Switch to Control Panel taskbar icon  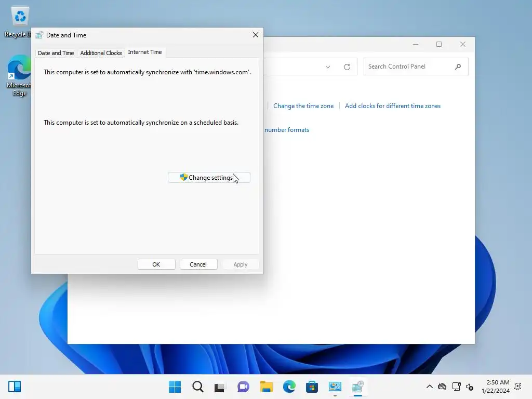[x=335, y=387]
